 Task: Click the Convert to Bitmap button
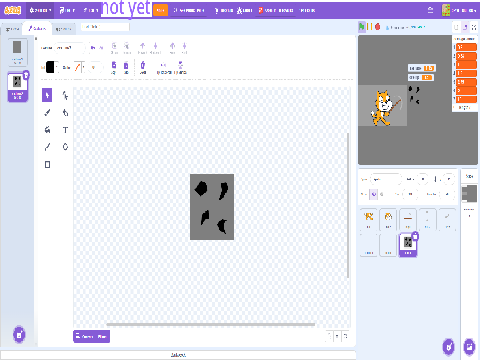click(x=91, y=336)
